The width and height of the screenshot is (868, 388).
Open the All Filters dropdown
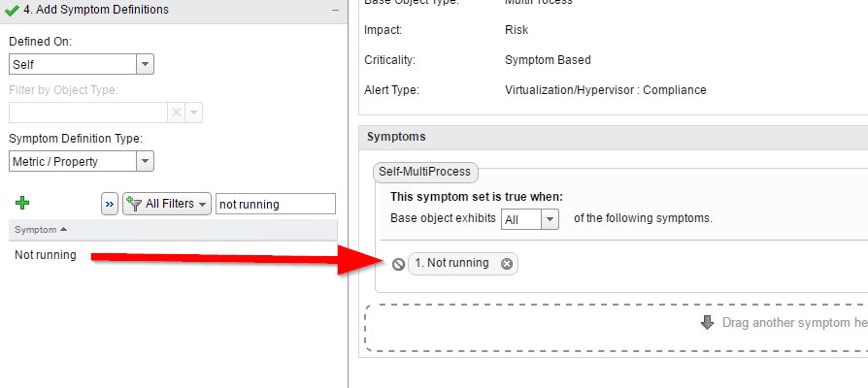167,204
